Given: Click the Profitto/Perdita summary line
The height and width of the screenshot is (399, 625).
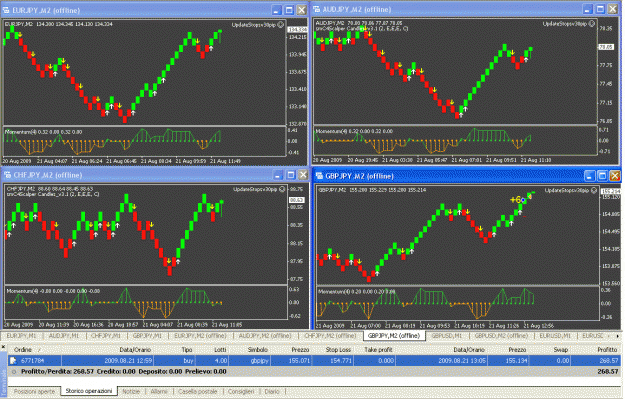Looking at the screenshot, I should tap(314, 371).
